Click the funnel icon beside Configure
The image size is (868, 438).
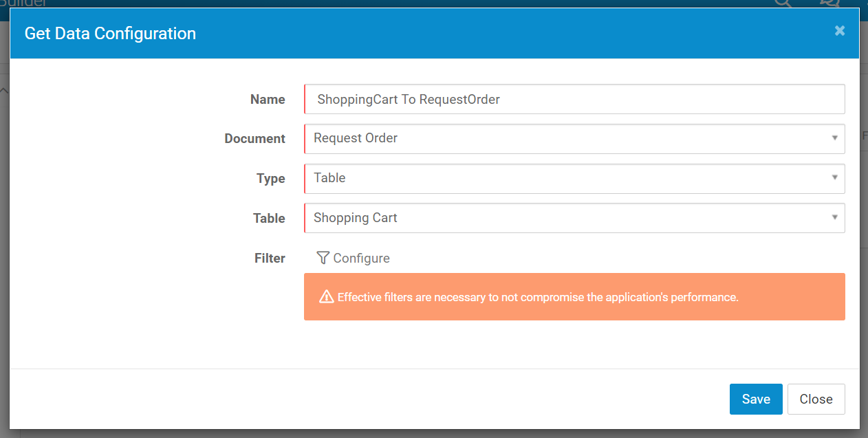(x=323, y=258)
